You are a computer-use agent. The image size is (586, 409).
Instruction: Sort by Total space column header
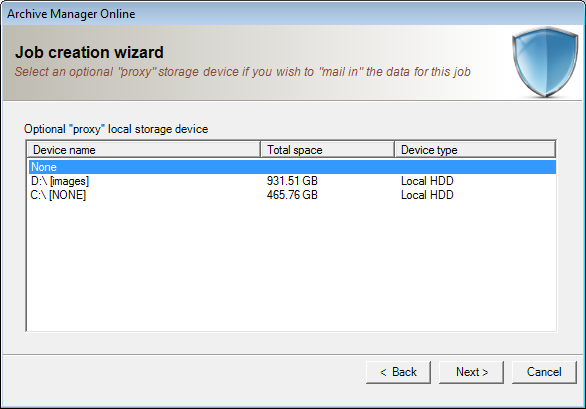[x=327, y=150]
